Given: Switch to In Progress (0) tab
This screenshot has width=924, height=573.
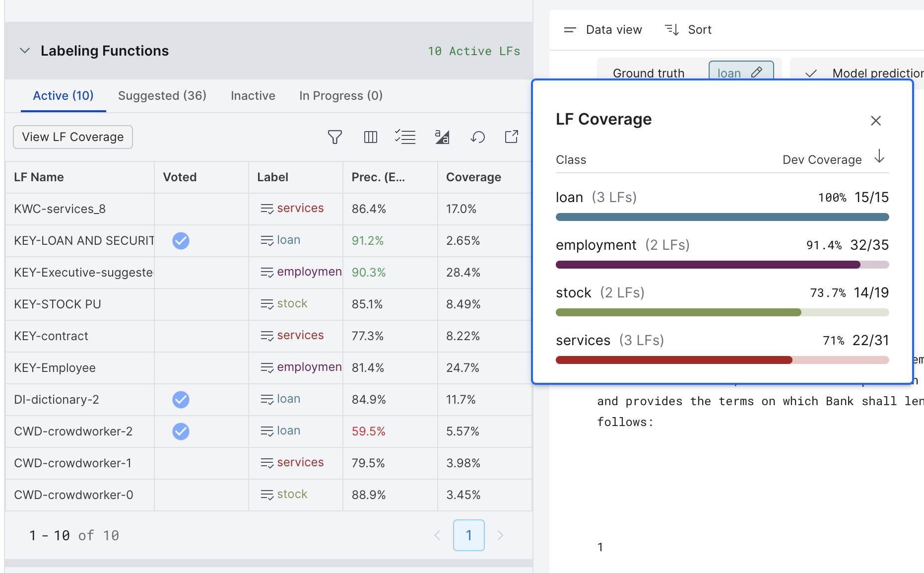Looking at the screenshot, I should coord(341,96).
